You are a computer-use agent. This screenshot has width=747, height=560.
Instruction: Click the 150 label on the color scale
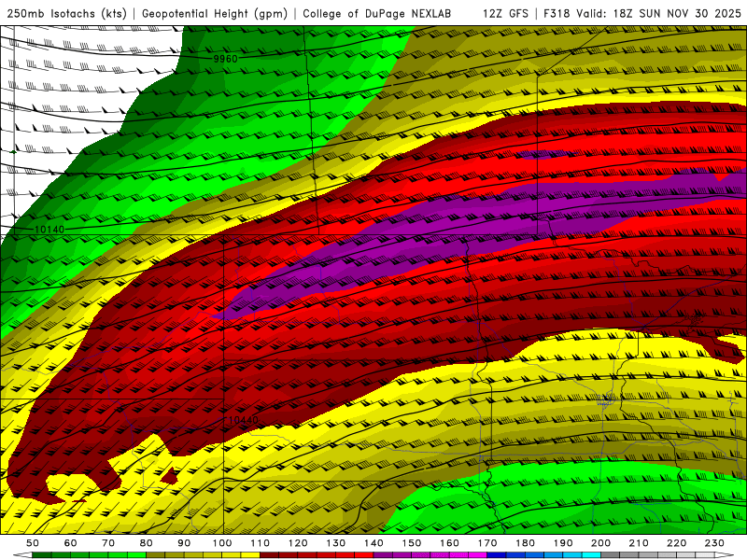click(x=412, y=543)
